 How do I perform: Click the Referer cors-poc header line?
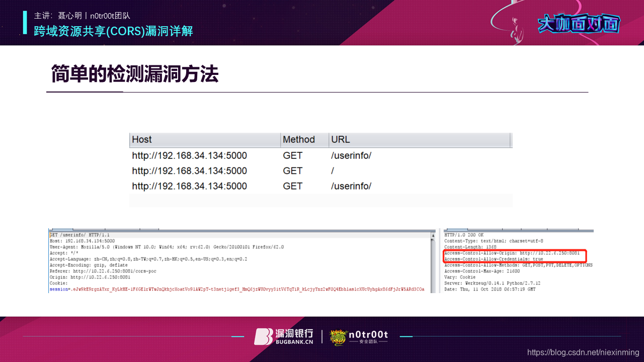coord(103,271)
